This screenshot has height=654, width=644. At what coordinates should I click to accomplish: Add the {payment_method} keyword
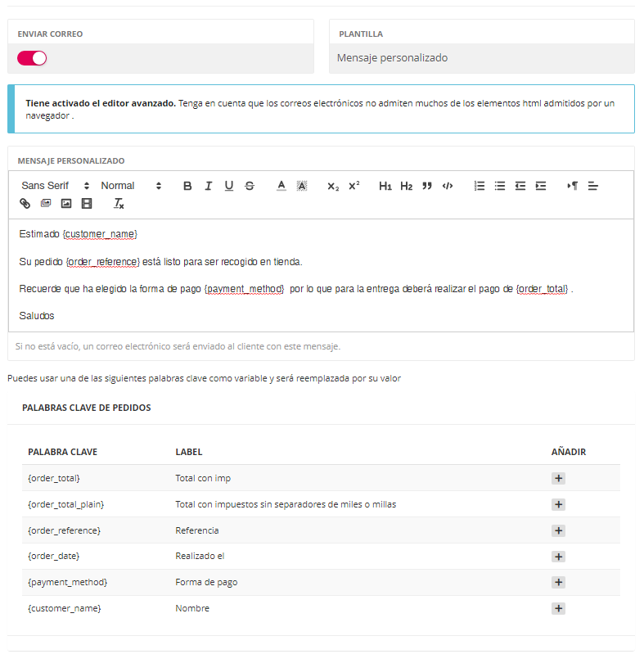558,583
